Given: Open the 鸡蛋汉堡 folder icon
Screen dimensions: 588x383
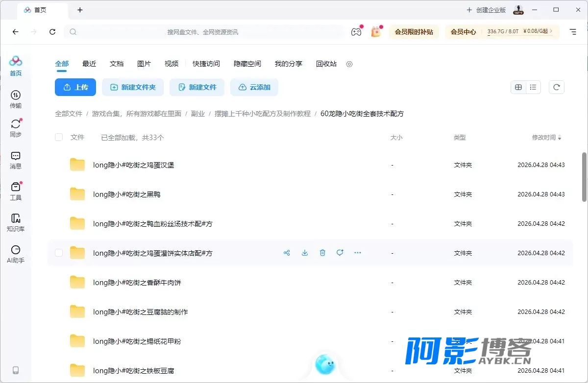Looking at the screenshot, I should pyautogui.click(x=77, y=165).
